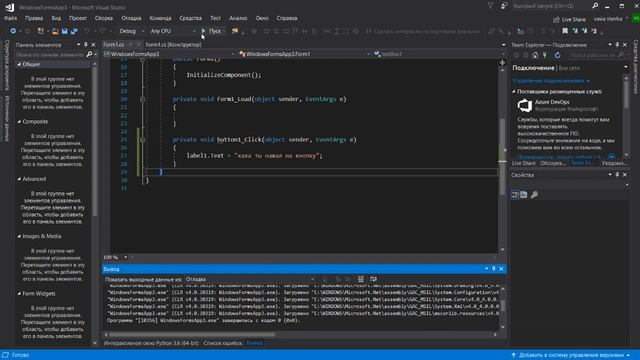The height and width of the screenshot is (360, 640).
Task: Click the Save All toolbar icon
Action: (x=74, y=31)
